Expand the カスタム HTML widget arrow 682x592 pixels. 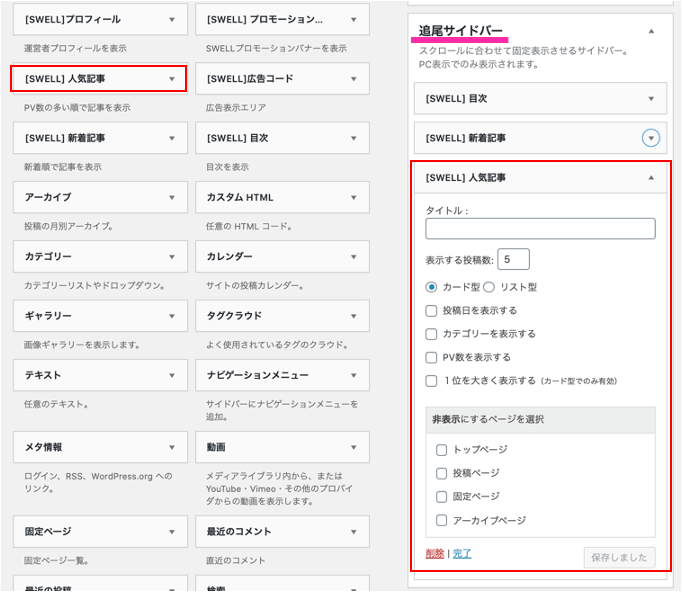tap(354, 197)
